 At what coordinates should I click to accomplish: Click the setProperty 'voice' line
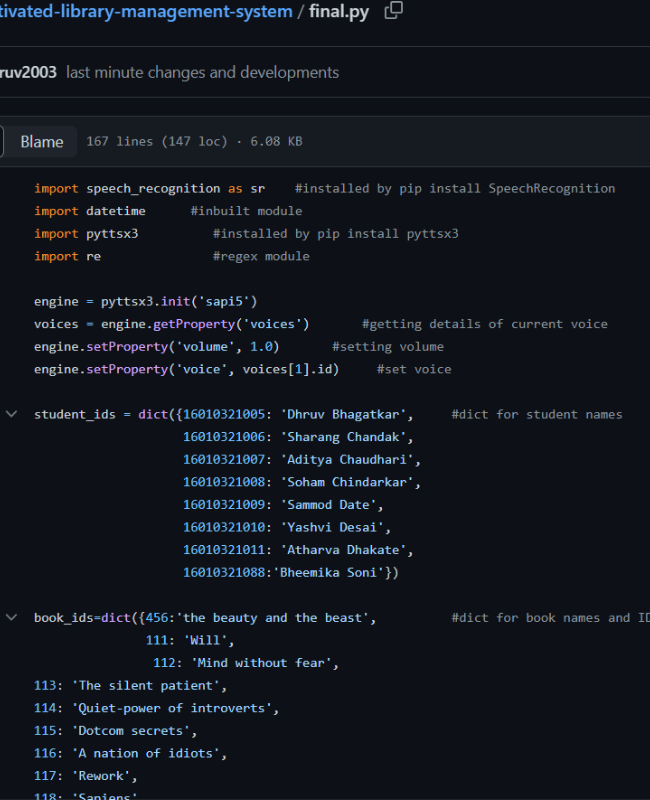pyautogui.click(x=186, y=369)
